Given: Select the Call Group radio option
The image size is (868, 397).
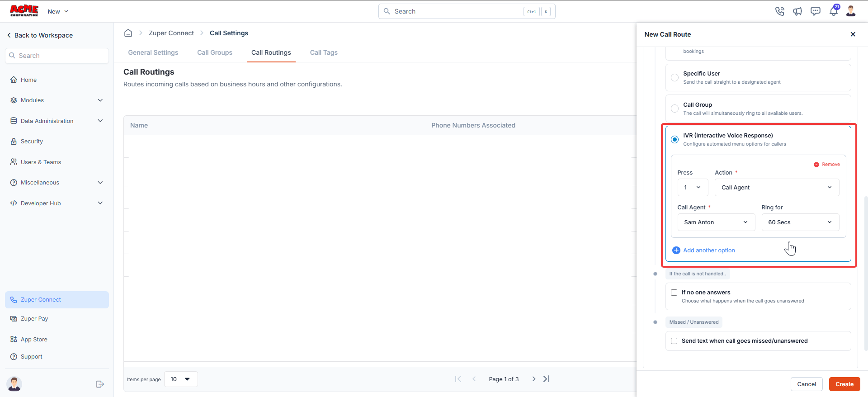Looking at the screenshot, I should 675,109.
